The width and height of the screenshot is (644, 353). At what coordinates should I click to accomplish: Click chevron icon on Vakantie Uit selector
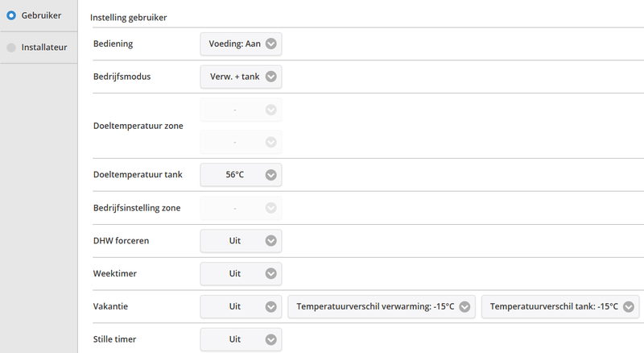pyautogui.click(x=271, y=306)
